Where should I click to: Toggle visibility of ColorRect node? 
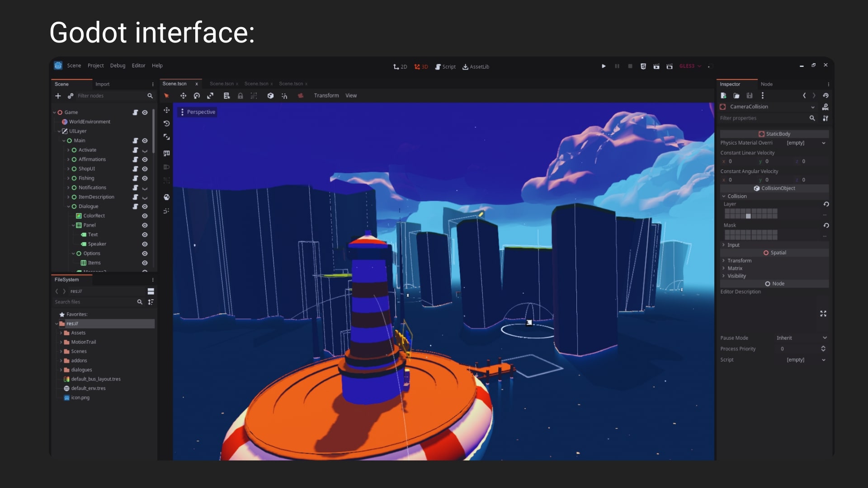coord(145,216)
